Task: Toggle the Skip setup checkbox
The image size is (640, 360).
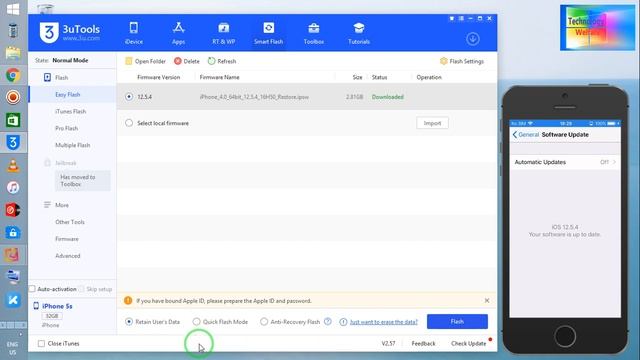Action: pos(82,289)
